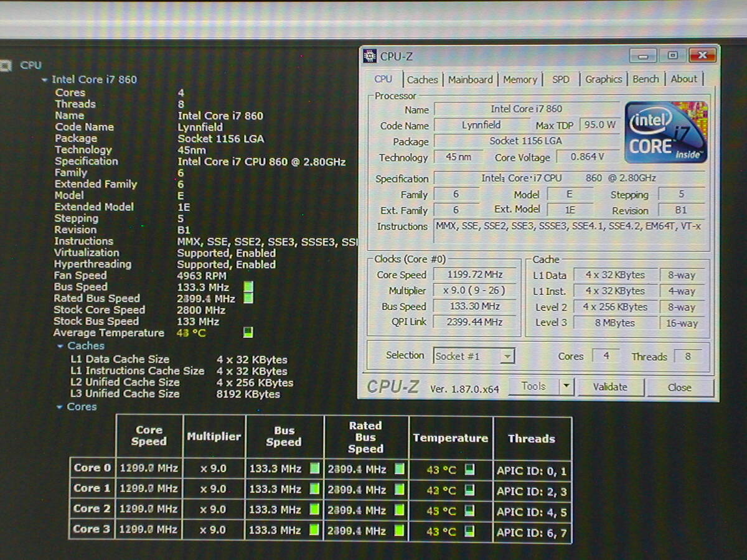
Task: Click the Average Temperature status indicator square
Action: coord(248,332)
